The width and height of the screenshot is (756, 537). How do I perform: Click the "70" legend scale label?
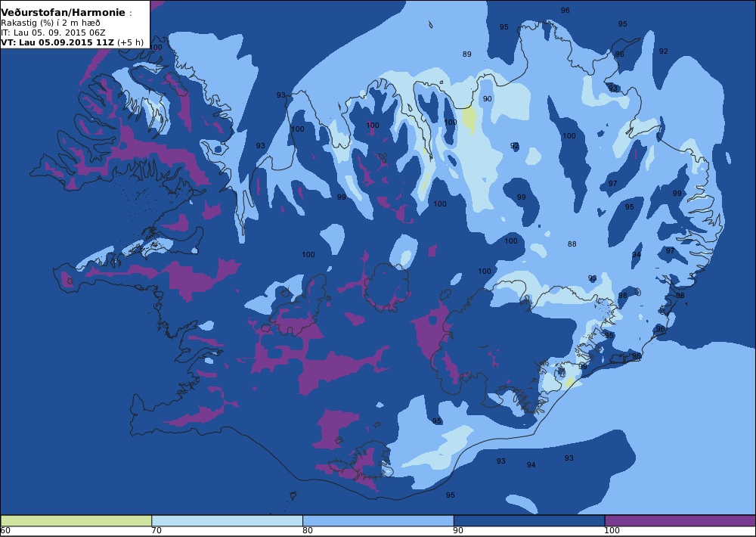(x=156, y=531)
